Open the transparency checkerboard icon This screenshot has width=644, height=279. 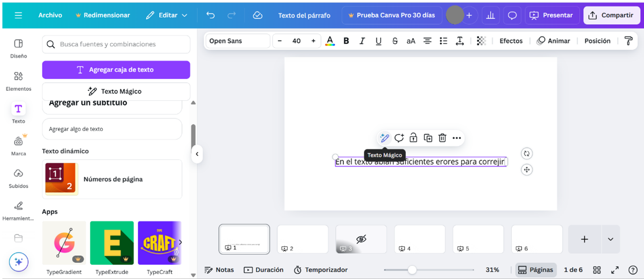481,41
